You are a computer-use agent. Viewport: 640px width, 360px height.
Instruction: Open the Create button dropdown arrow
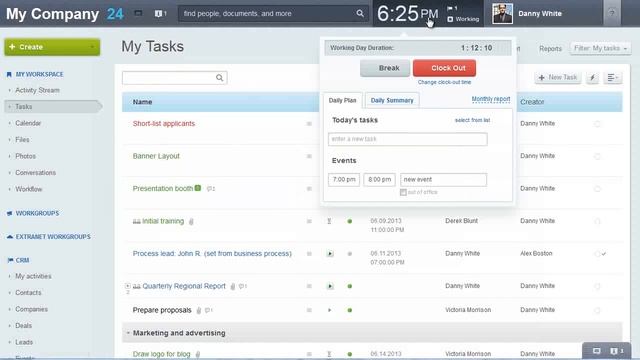tap(92, 47)
